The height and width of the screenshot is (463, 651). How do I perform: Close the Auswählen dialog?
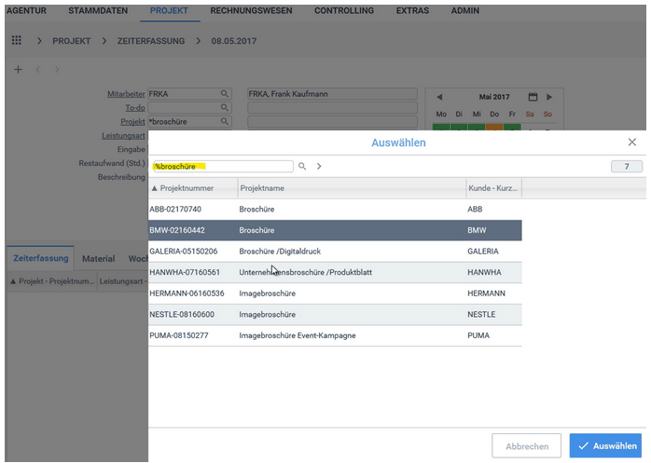pos(631,143)
